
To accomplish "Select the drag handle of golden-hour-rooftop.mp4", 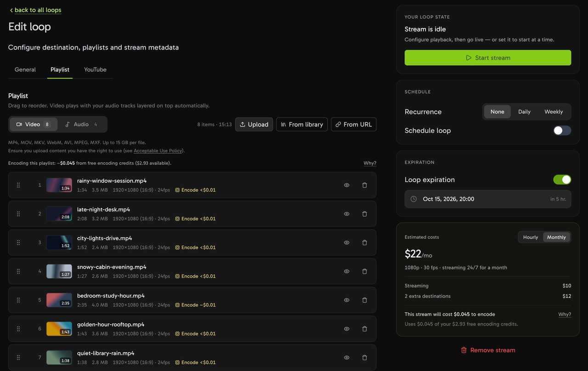I will (x=18, y=329).
